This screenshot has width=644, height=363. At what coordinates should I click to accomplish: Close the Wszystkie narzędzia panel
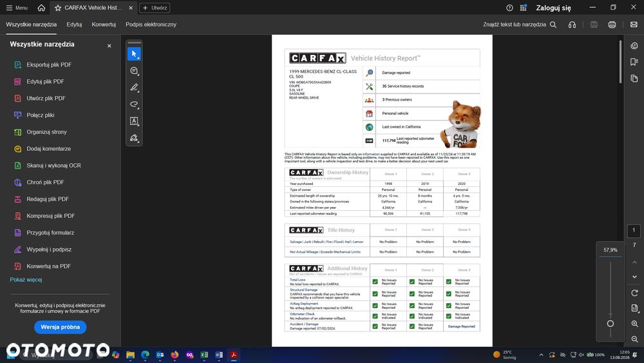click(109, 46)
